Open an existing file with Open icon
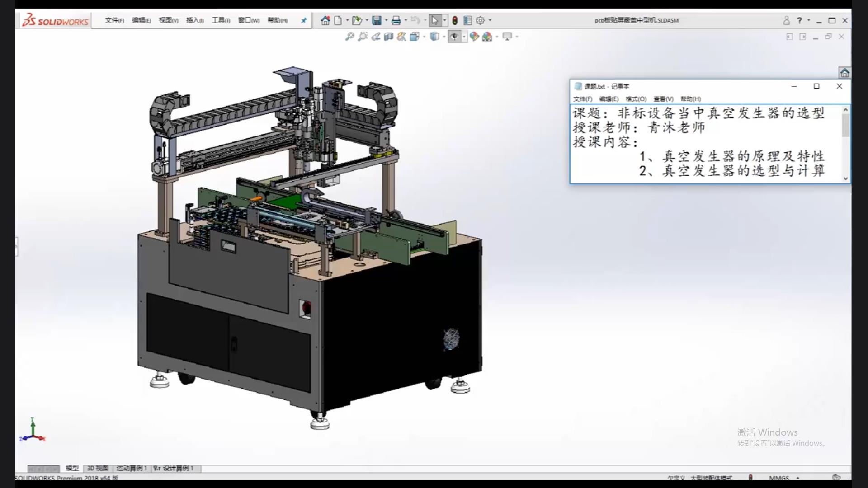Screen dimensions: 868x488 click(x=357, y=20)
